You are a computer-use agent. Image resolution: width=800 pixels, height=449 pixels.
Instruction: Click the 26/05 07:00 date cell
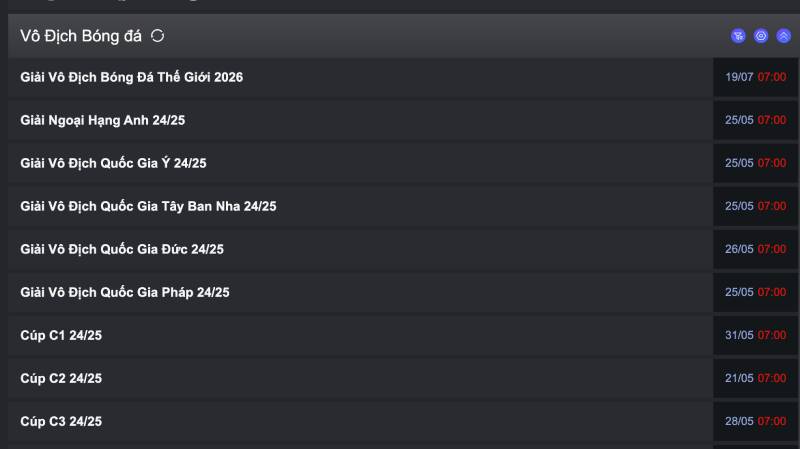755,249
